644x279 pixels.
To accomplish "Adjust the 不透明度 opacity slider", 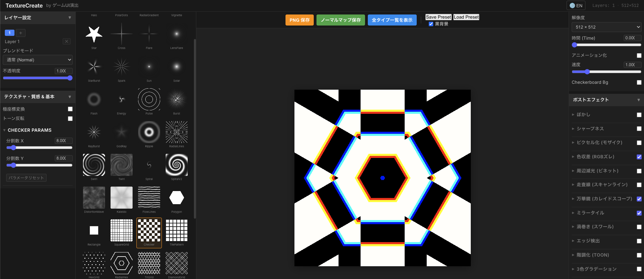I will (38, 78).
